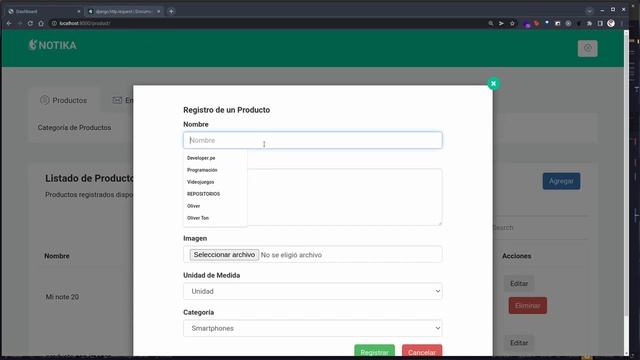This screenshot has height=360, width=640.
Task: Click Editar for Mi note 20
Action: tap(519, 283)
